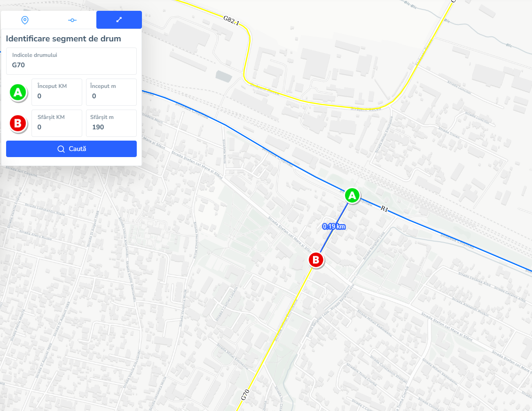Screen dimensions: 532x411
Task: Focus the Indicele drumului field
Action: tap(71, 61)
